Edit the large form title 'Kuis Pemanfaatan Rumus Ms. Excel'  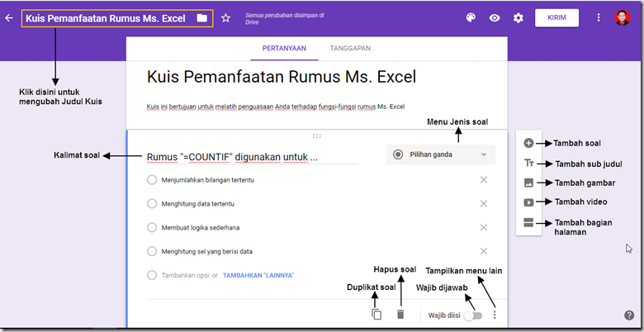click(x=282, y=77)
